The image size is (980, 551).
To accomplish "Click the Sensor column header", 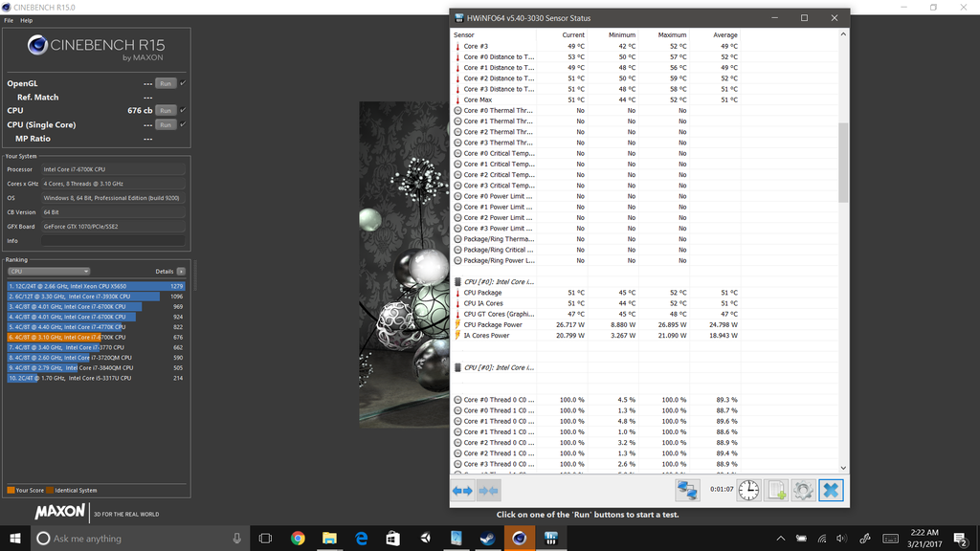I will tap(464, 35).
